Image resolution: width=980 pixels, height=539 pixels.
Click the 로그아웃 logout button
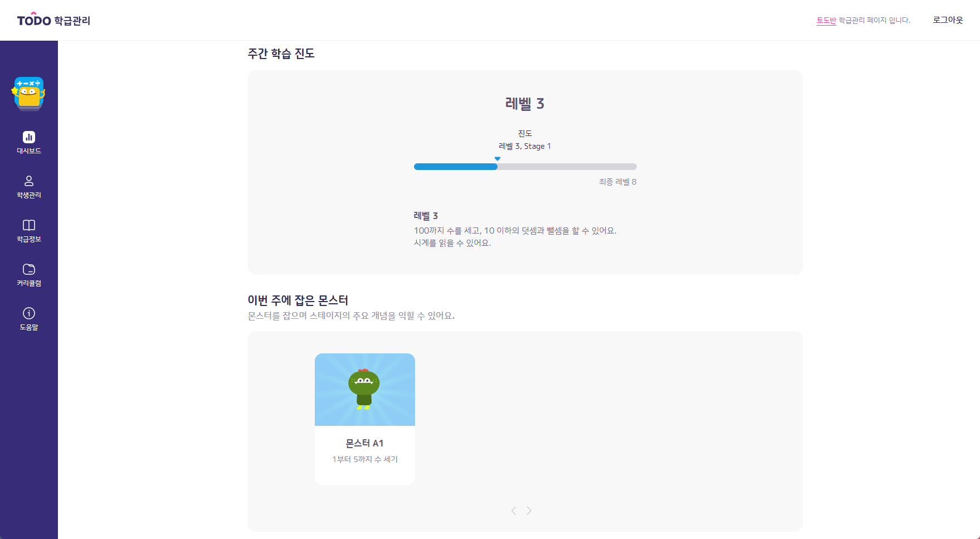948,20
